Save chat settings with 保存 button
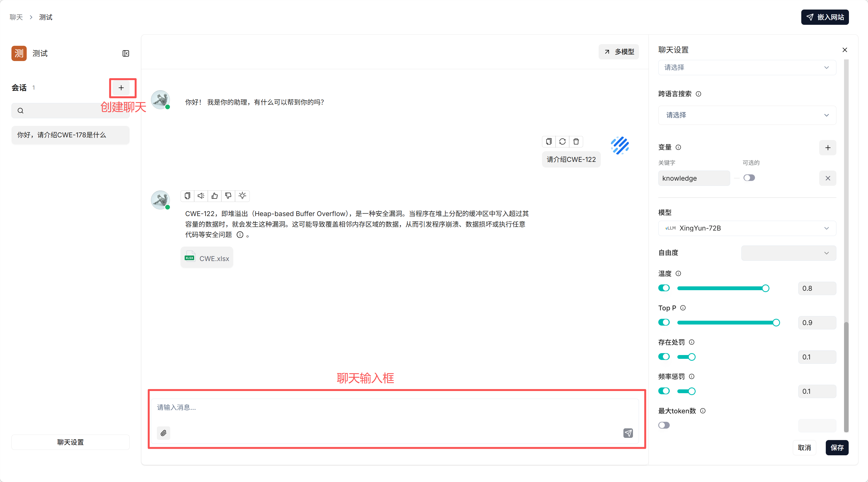 tap(837, 448)
